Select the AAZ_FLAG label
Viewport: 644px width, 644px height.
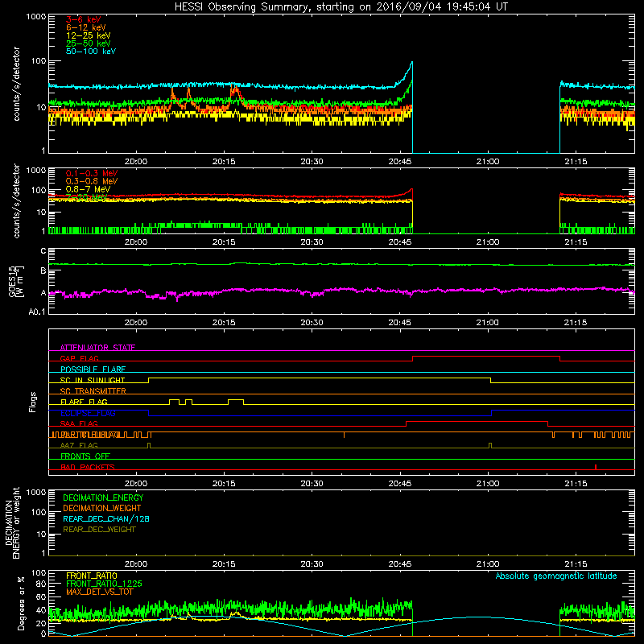pyautogui.click(x=79, y=445)
